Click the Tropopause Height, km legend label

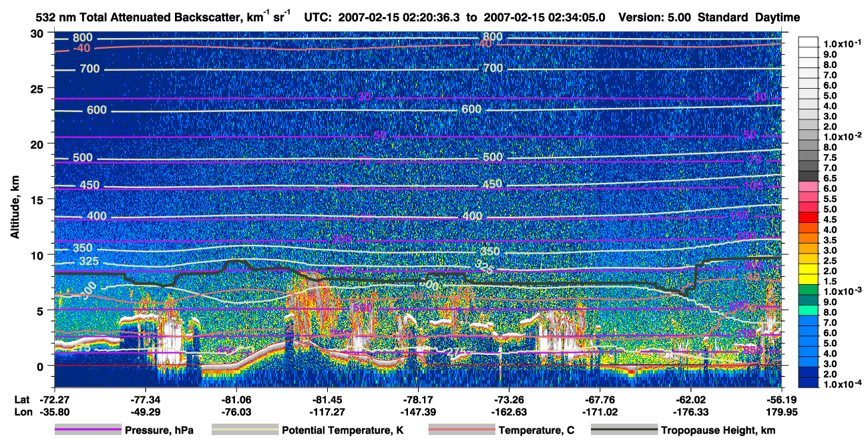click(718, 430)
